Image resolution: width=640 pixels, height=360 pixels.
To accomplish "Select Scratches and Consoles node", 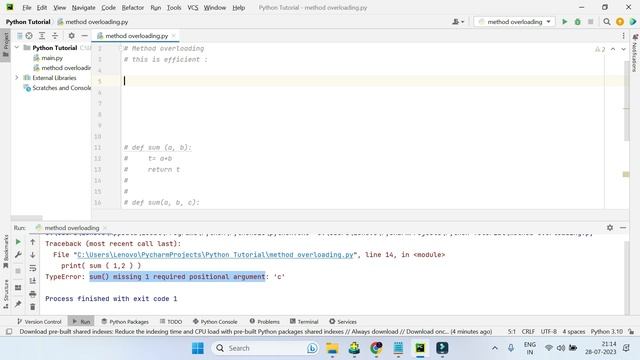I will click(58, 88).
